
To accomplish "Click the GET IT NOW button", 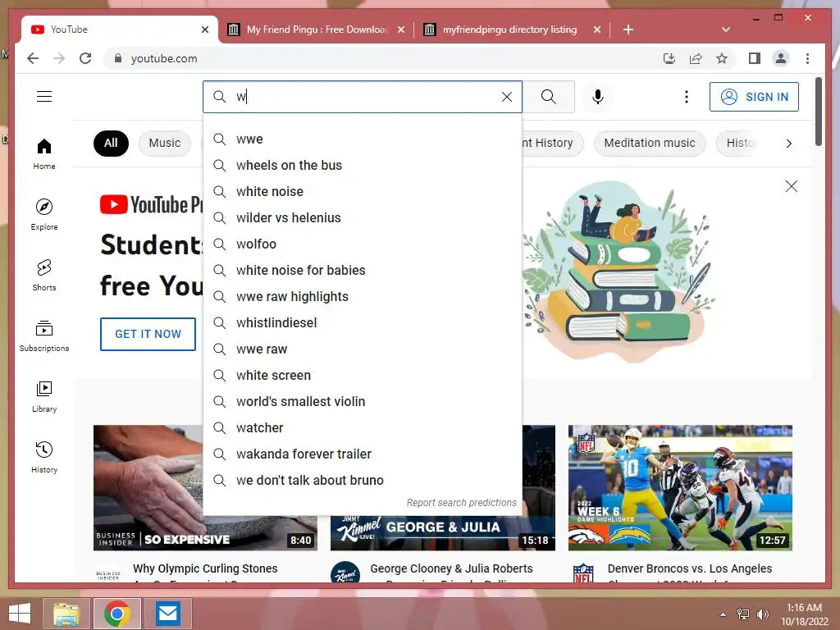I will [x=148, y=334].
